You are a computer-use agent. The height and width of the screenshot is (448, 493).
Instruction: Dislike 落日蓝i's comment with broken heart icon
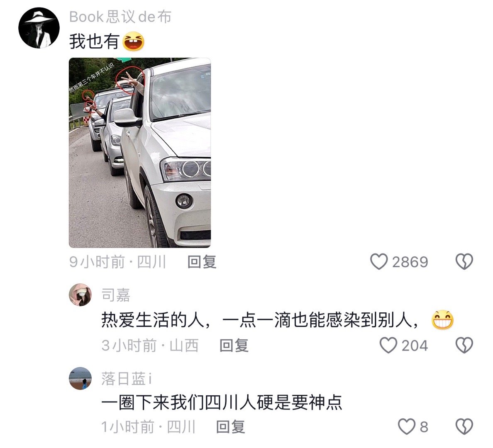(x=464, y=426)
